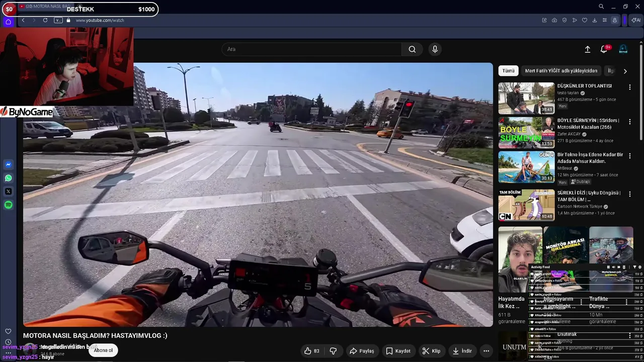Select Mert Fatih YİĞİT adlı yükleyiciden chip

561,71
